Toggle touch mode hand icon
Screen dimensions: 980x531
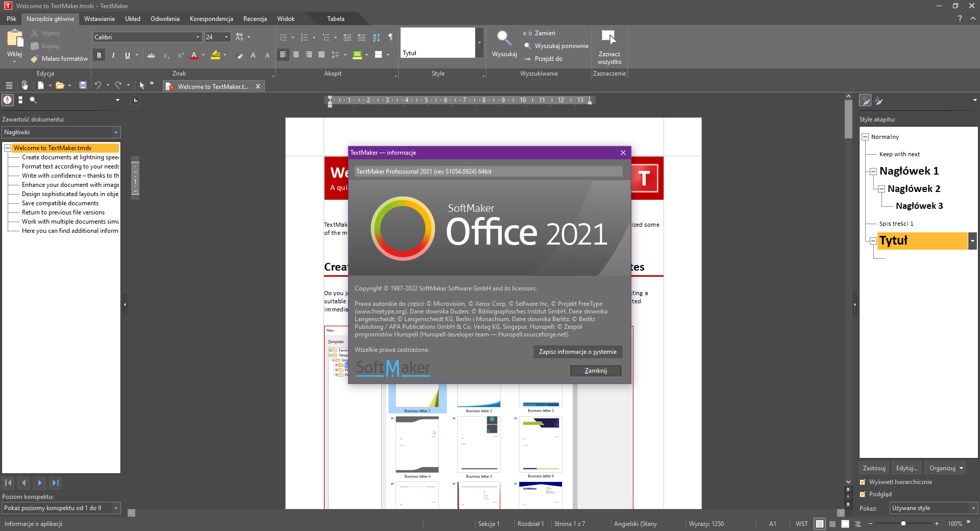[x=24, y=85]
